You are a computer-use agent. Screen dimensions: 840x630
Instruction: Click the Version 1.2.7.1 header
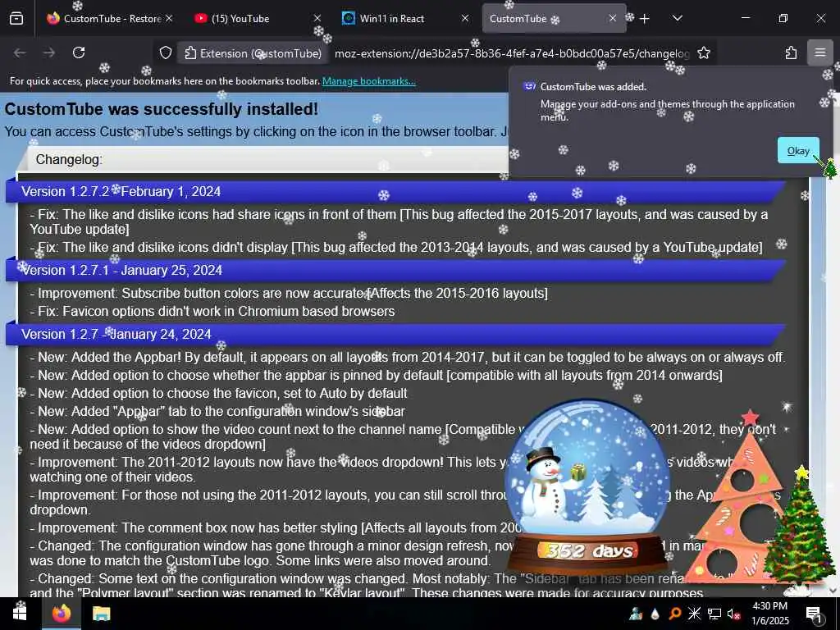click(x=395, y=271)
